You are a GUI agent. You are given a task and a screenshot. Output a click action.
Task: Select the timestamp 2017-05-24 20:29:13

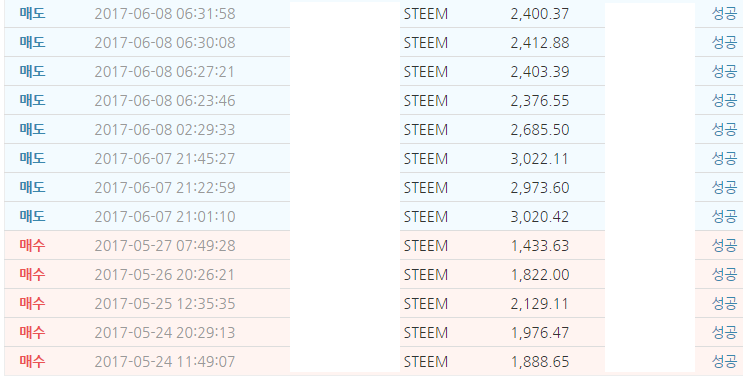pyautogui.click(x=165, y=332)
